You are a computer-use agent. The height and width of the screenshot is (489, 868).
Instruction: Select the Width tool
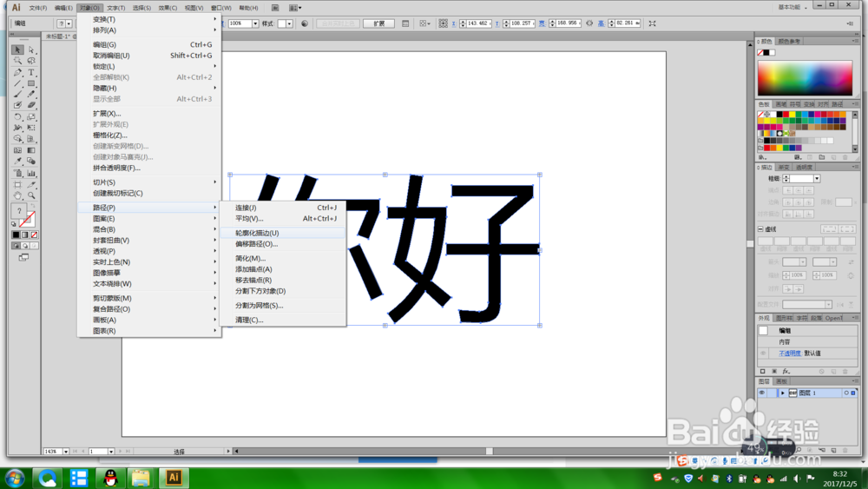tap(17, 128)
